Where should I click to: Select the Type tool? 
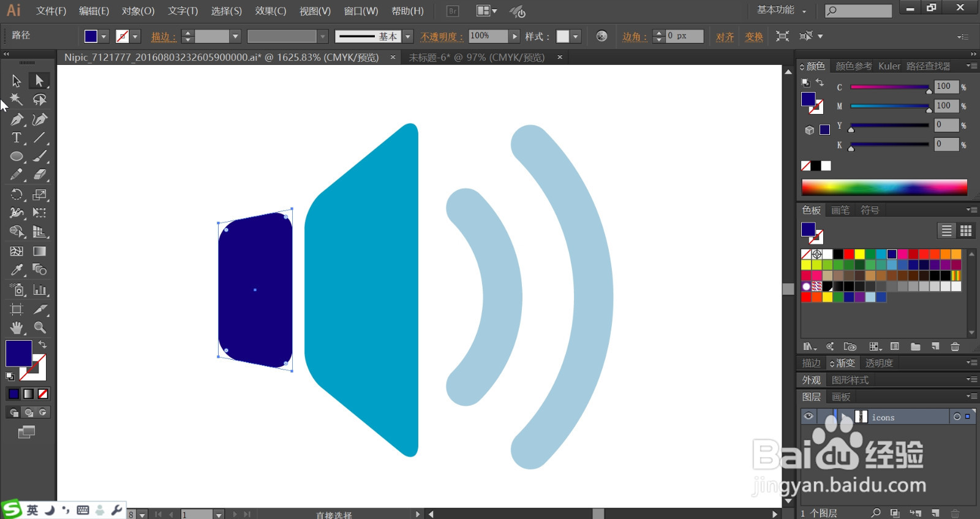click(17, 138)
